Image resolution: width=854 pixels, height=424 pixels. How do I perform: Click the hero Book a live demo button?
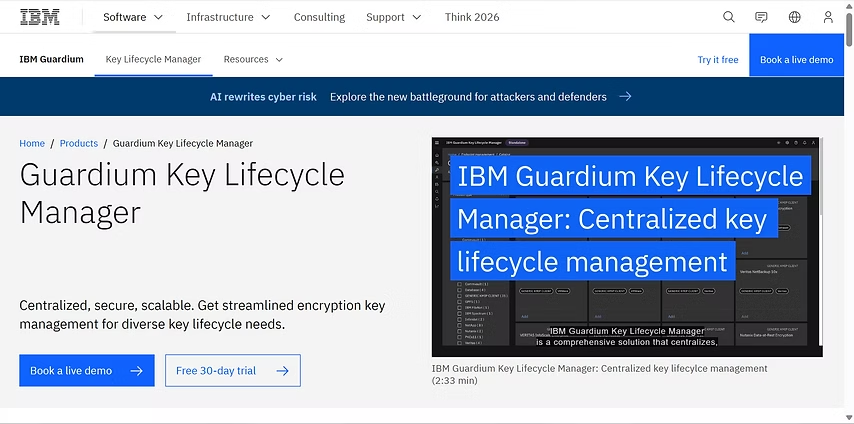pyautogui.click(x=87, y=371)
